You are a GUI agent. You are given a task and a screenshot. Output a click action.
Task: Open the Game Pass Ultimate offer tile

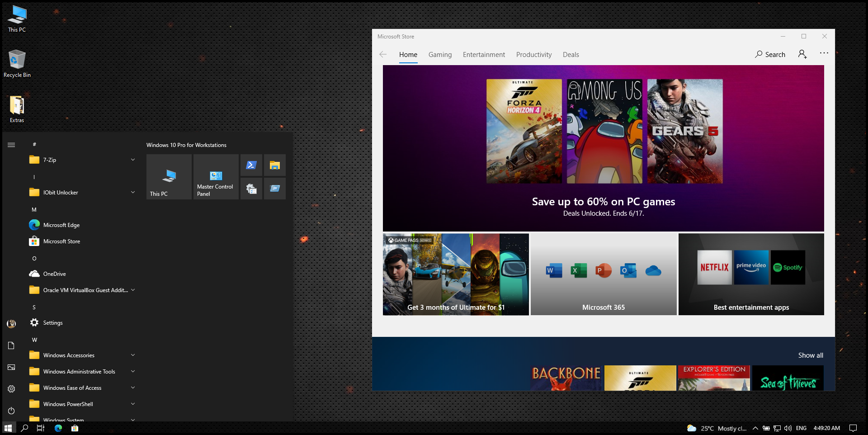point(456,274)
